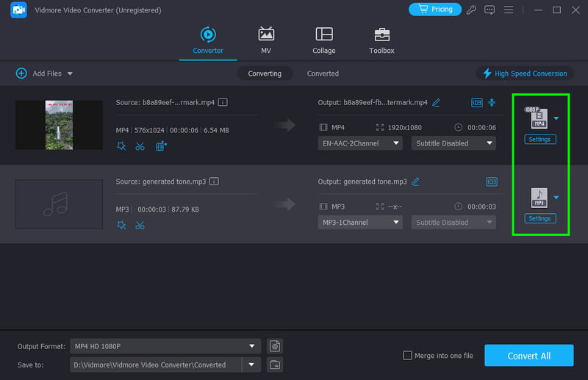Edit ID3 metadata for MP3 output
The height and width of the screenshot is (380, 588).
[492, 182]
